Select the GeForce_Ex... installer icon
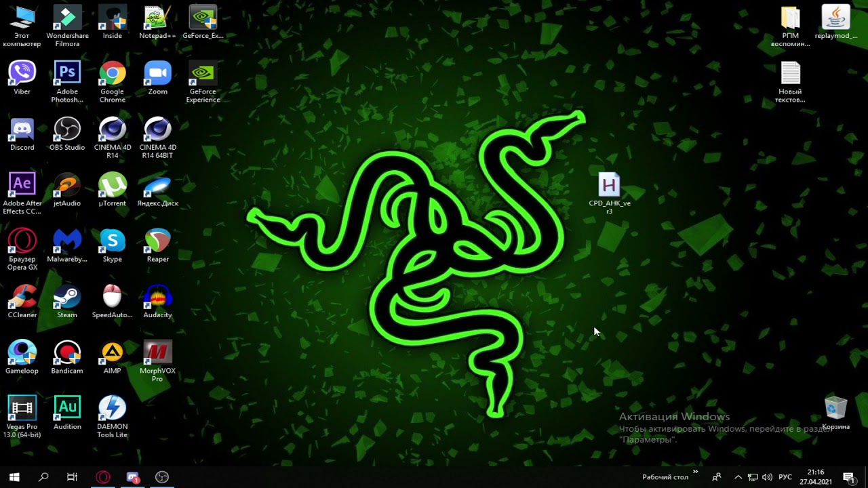868x488 pixels. pyautogui.click(x=203, y=23)
